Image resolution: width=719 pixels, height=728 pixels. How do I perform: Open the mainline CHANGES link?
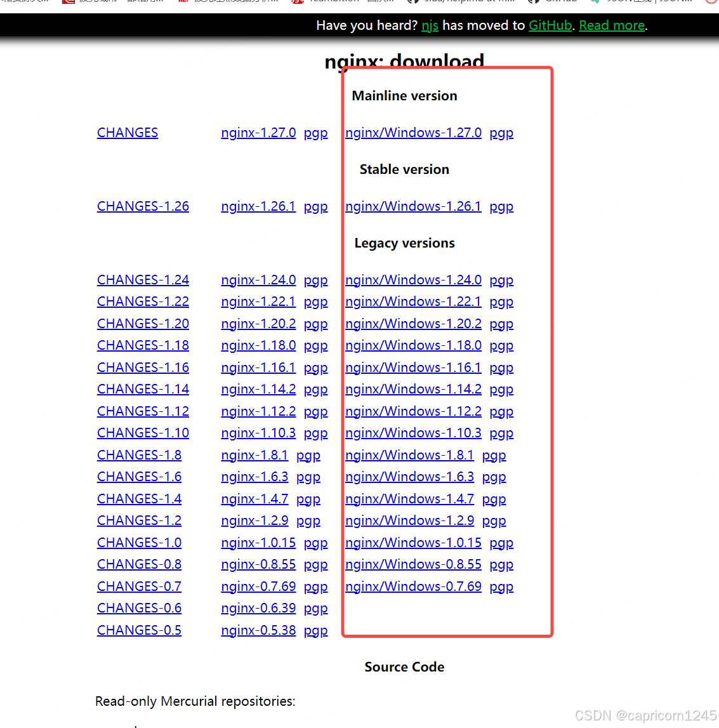point(127,133)
